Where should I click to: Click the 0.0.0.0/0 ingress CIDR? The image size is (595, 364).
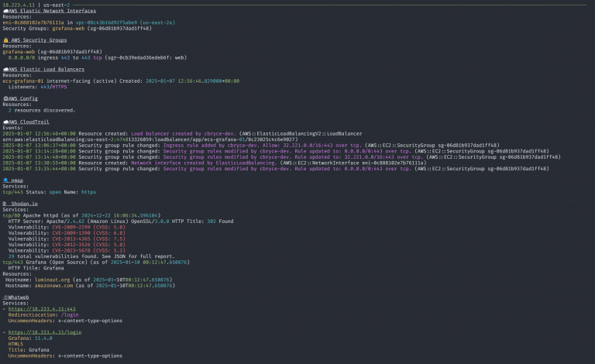pos(22,57)
